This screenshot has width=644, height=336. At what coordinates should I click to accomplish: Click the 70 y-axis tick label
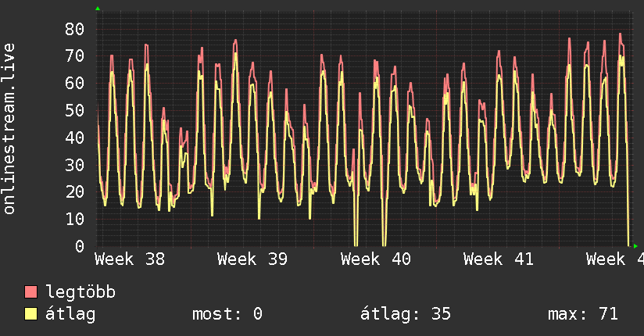pos(75,55)
